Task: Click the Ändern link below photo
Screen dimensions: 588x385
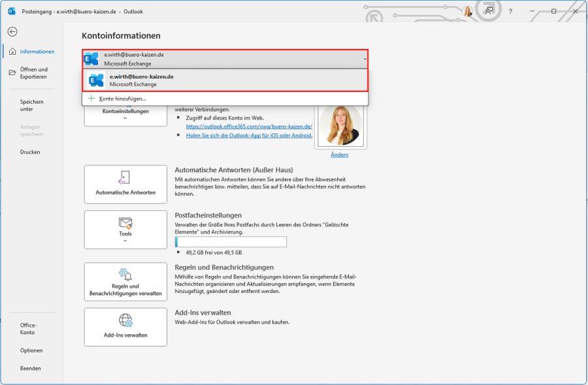Action: coord(340,155)
